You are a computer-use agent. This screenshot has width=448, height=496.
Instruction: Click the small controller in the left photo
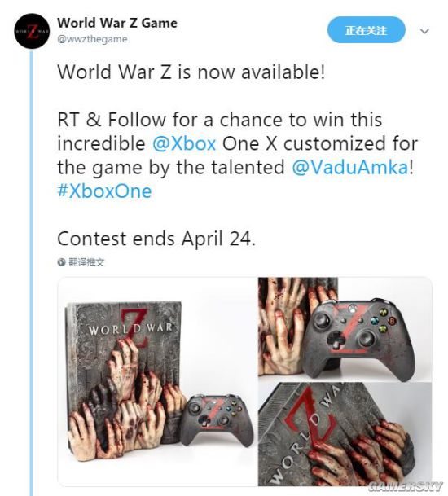point(217,419)
